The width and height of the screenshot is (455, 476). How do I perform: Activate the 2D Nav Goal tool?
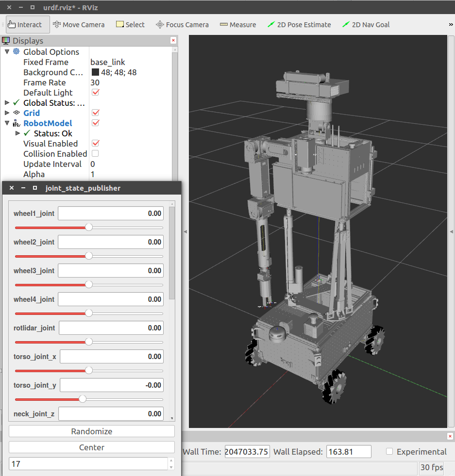pyautogui.click(x=366, y=24)
